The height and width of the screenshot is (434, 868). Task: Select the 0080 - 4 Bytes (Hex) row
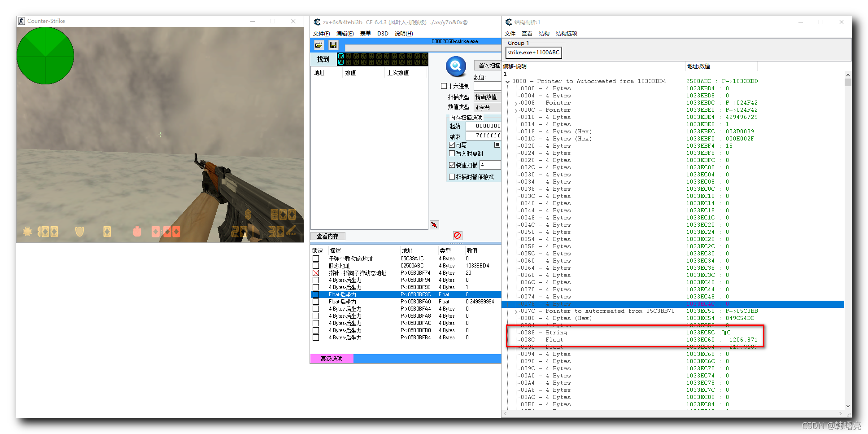[673, 318]
